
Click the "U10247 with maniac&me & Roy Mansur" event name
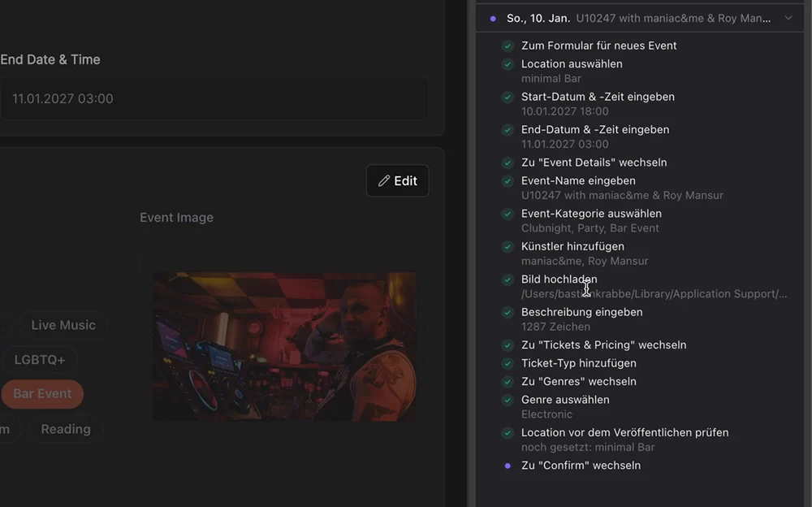click(x=623, y=196)
